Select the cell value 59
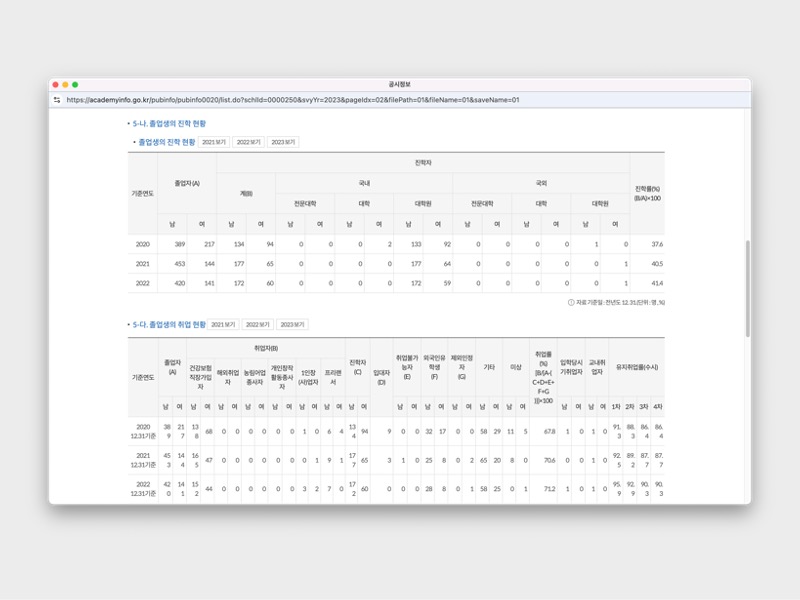 (447, 283)
